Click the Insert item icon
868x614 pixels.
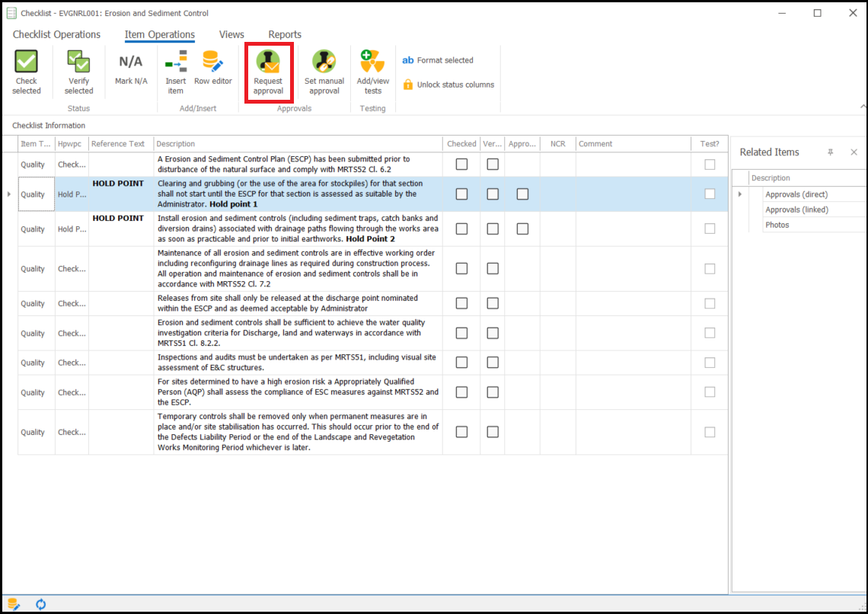pos(176,62)
